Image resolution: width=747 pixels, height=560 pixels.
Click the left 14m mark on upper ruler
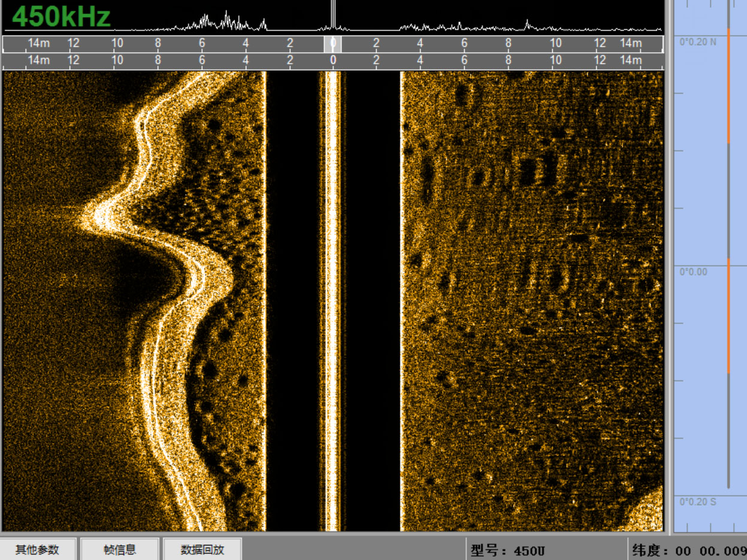pyautogui.click(x=38, y=43)
